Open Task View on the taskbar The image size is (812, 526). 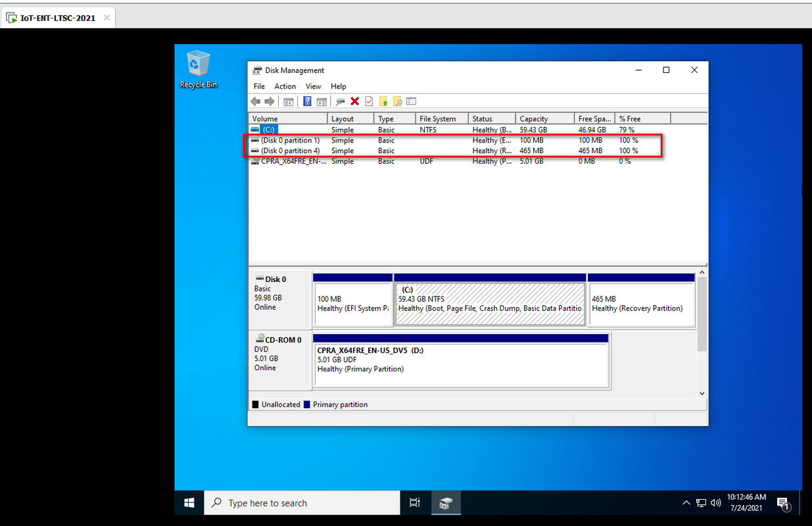pyautogui.click(x=414, y=503)
